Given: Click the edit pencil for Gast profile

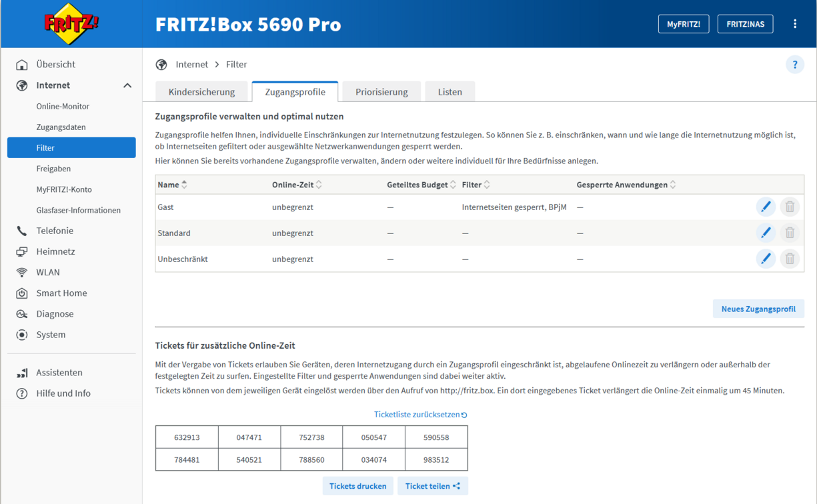Looking at the screenshot, I should point(765,207).
